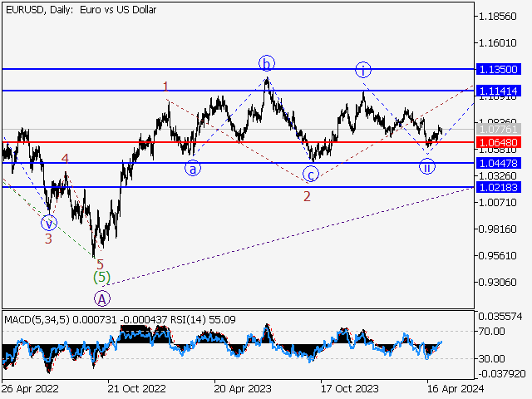Select the circled 'i' wave label
532x399 pixels.
363,70
